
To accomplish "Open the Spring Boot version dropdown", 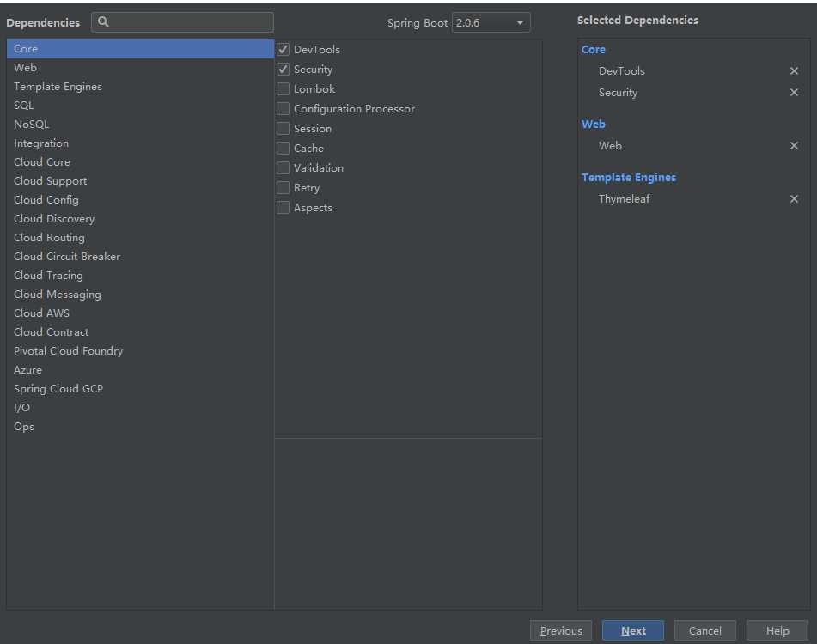I will (491, 22).
